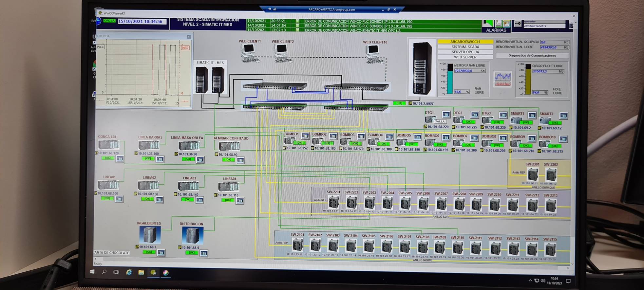
Task: Select the SW-2115 switch icon
Action: tap(550, 249)
